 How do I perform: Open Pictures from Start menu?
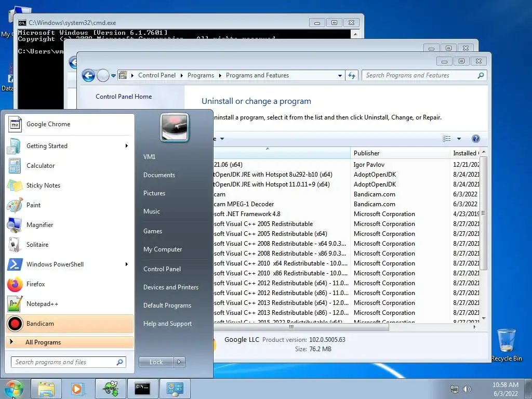click(154, 193)
